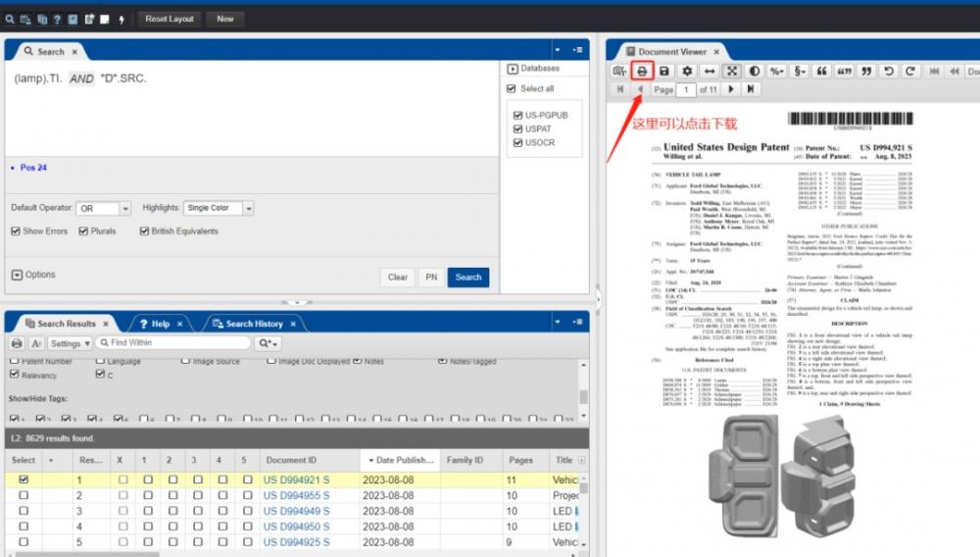Viewport: 980px width, 557px height.
Task: Toggle the full-screen expand icon in viewer
Action: click(x=732, y=72)
